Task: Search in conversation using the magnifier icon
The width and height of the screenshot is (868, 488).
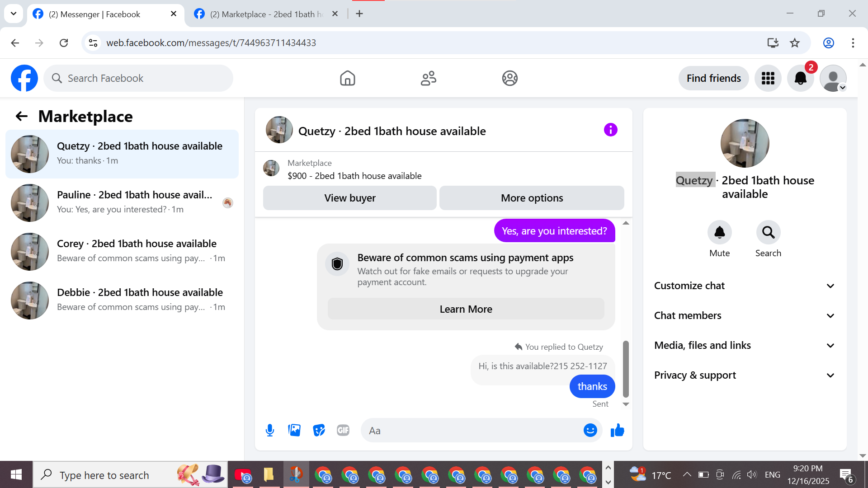Action: pyautogui.click(x=768, y=232)
